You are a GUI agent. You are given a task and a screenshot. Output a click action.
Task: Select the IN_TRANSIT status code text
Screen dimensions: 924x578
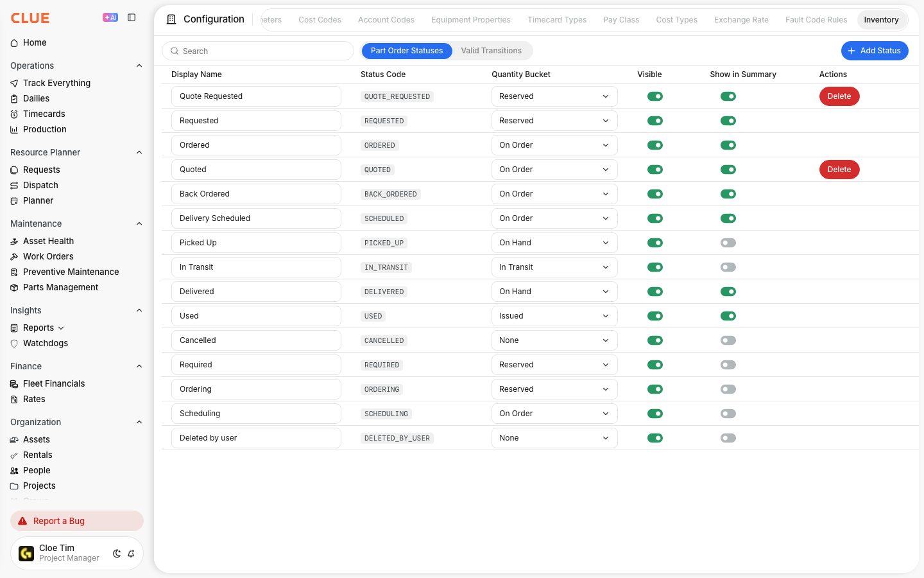386,267
